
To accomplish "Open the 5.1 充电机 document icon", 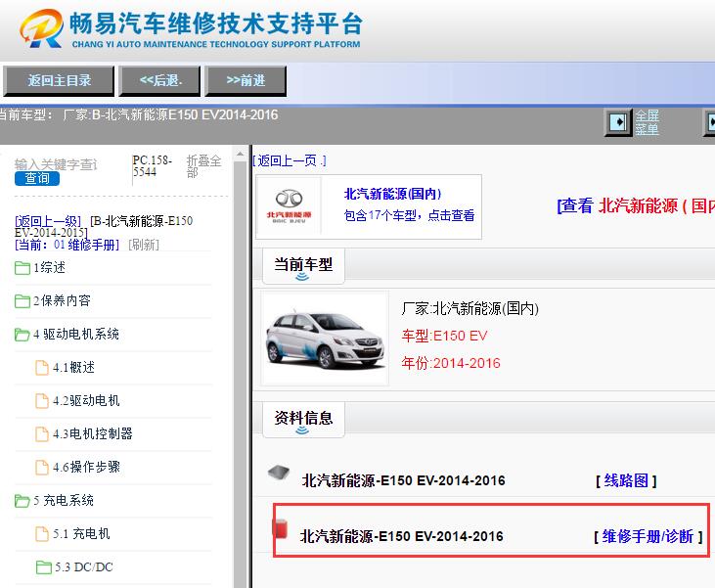I will [x=42, y=534].
